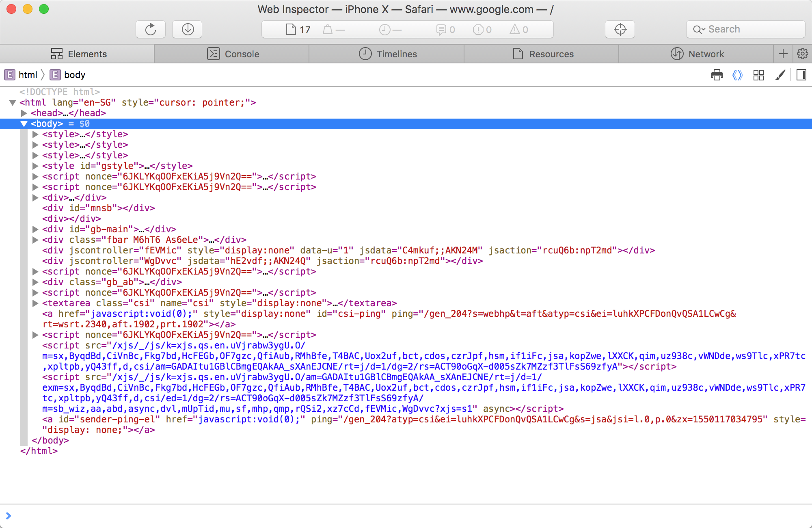Click the reload page icon
The height and width of the screenshot is (528, 812).
151,29
